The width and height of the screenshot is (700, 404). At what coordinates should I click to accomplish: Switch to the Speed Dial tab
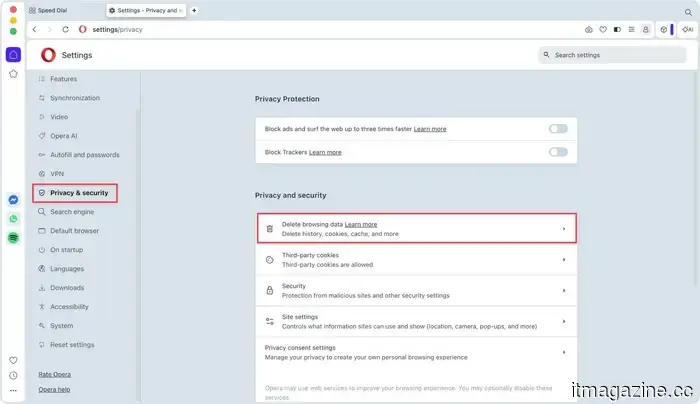coord(48,10)
